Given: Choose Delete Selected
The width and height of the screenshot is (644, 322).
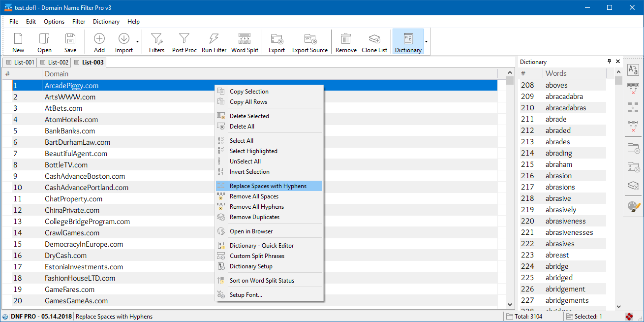Looking at the screenshot, I should pyautogui.click(x=269, y=116).
